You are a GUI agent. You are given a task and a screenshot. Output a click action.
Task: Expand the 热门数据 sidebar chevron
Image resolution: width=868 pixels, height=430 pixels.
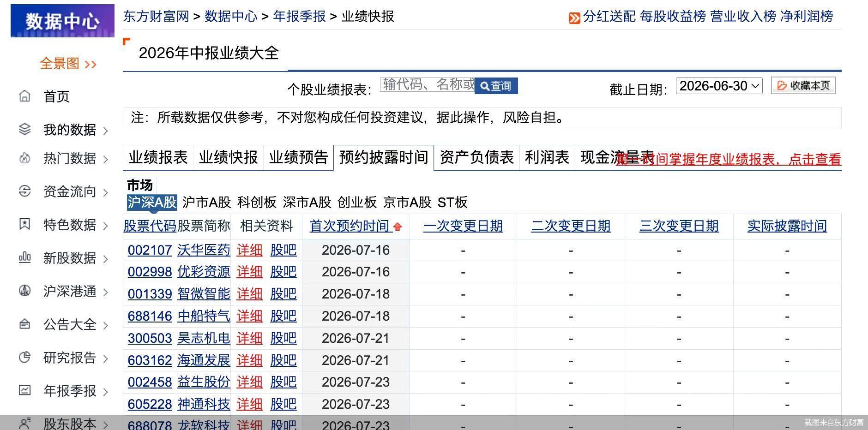[x=105, y=160]
